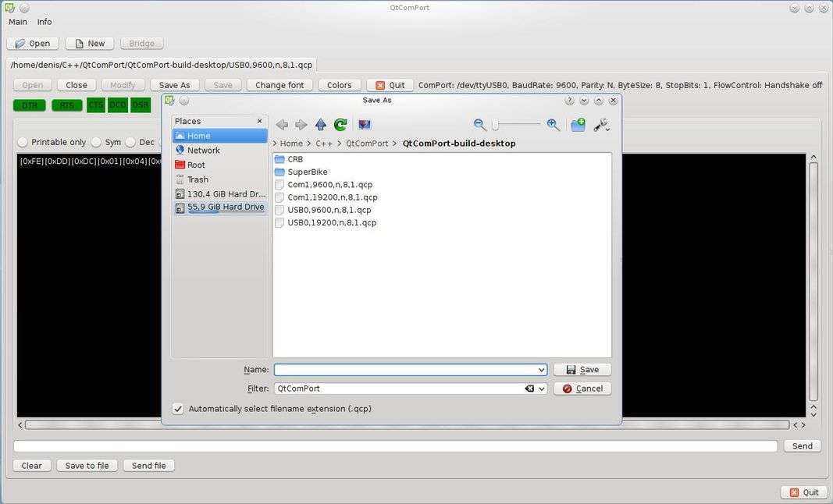
Task: Open the Main menu
Action: (18, 22)
